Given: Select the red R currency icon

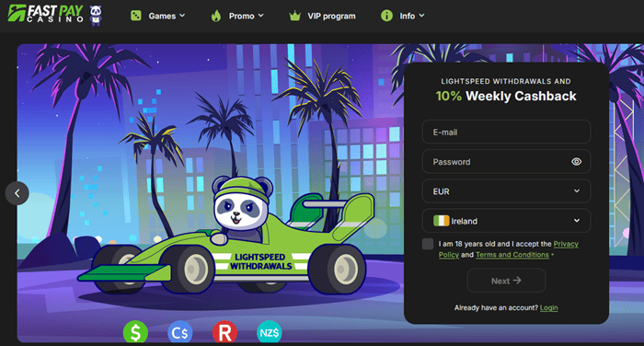Looking at the screenshot, I should click(224, 332).
